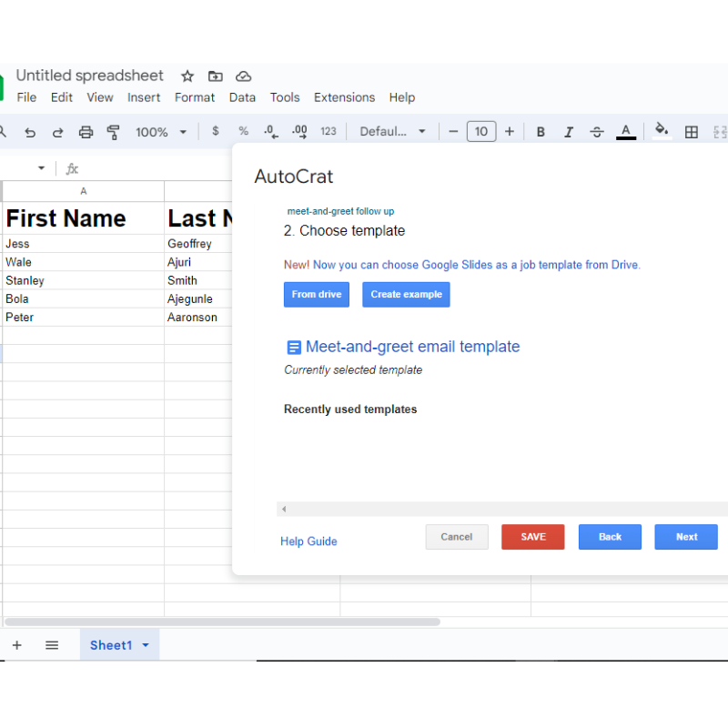728x728 pixels.
Task: Open the Data menu
Action: (x=242, y=97)
